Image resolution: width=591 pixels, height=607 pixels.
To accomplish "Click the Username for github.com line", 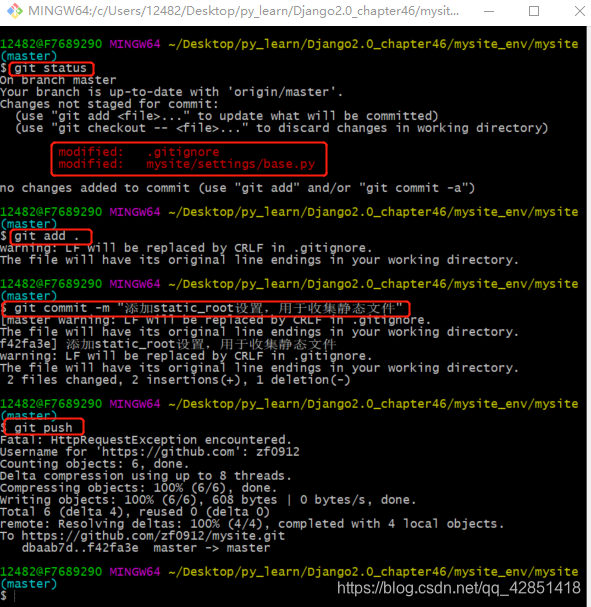I will pos(150,452).
